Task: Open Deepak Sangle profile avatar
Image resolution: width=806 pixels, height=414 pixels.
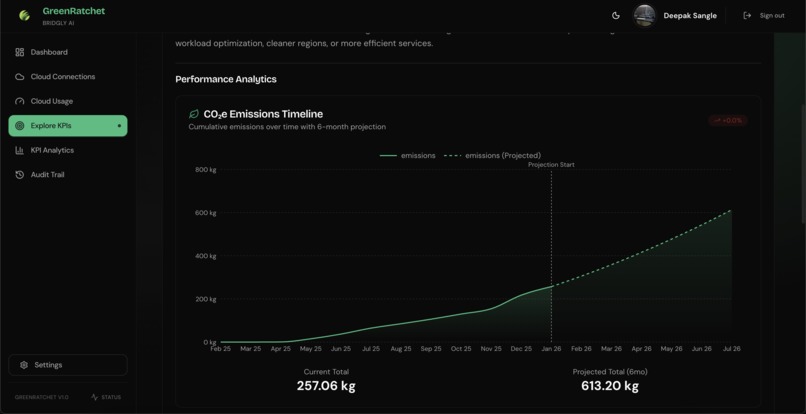Action: point(644,15)
